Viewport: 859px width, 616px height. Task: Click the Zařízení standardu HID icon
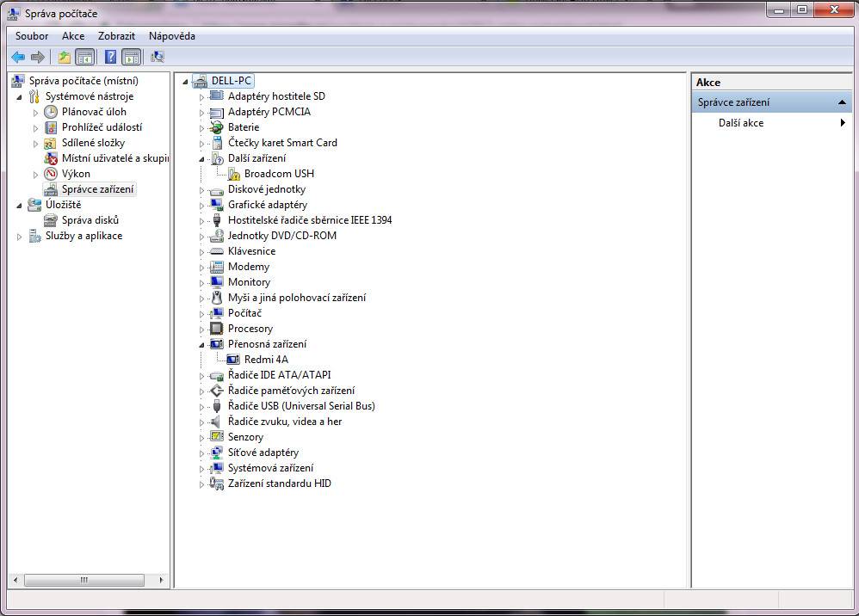pyautogui.click(x=217, y=484)
